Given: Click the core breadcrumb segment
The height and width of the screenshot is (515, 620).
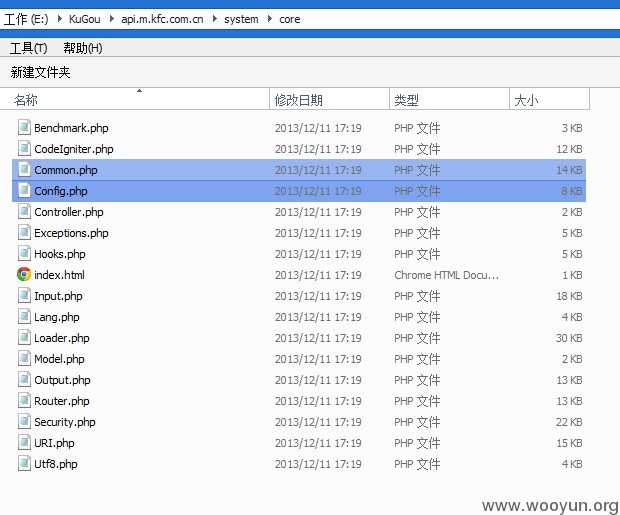Looking at the screenshot, I should tap(289, 19).
